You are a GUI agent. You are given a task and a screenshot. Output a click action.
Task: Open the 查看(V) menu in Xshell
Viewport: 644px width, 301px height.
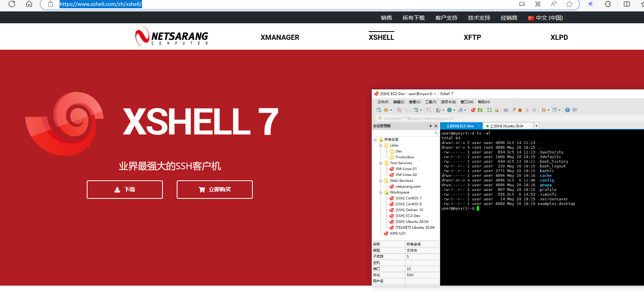point(414,102)
